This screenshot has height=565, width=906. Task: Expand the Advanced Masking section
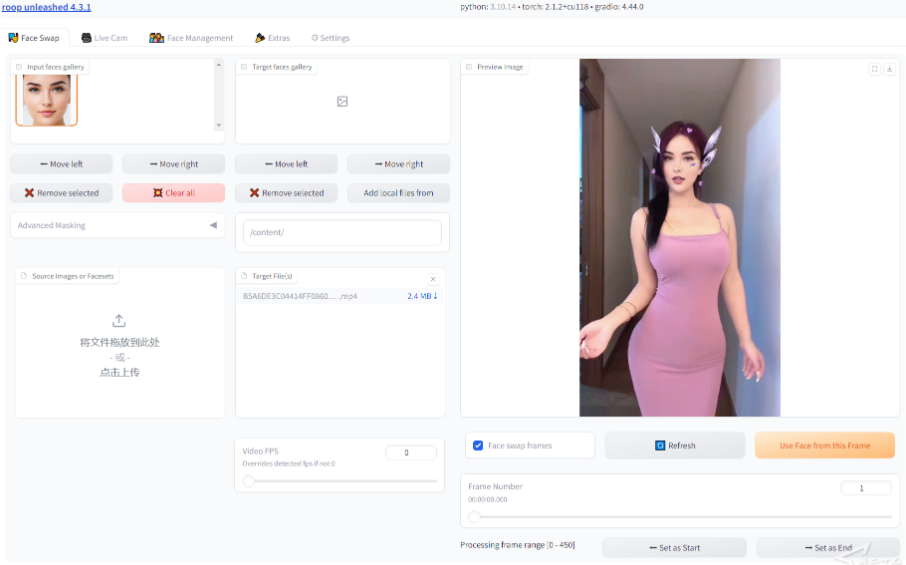tap(117, 225)
